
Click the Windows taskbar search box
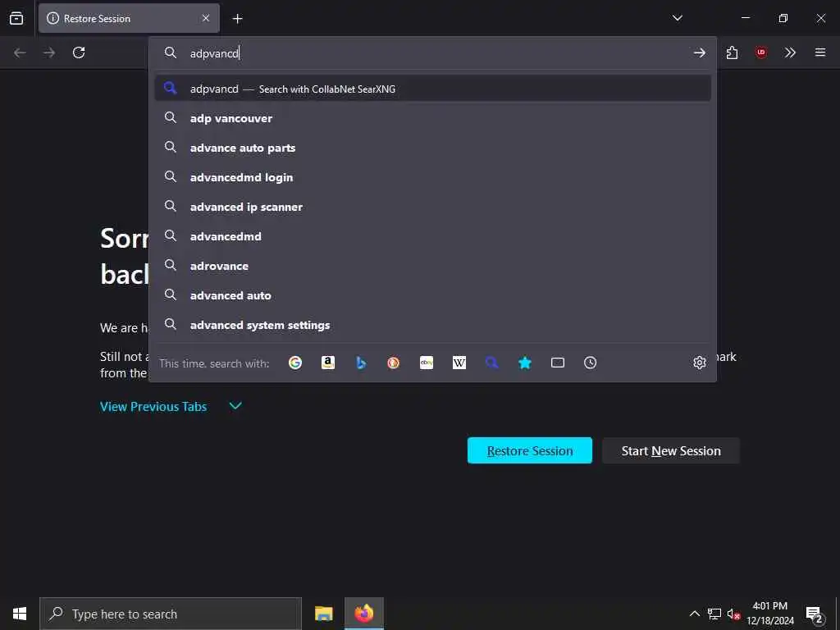click(x=171, y=614)
